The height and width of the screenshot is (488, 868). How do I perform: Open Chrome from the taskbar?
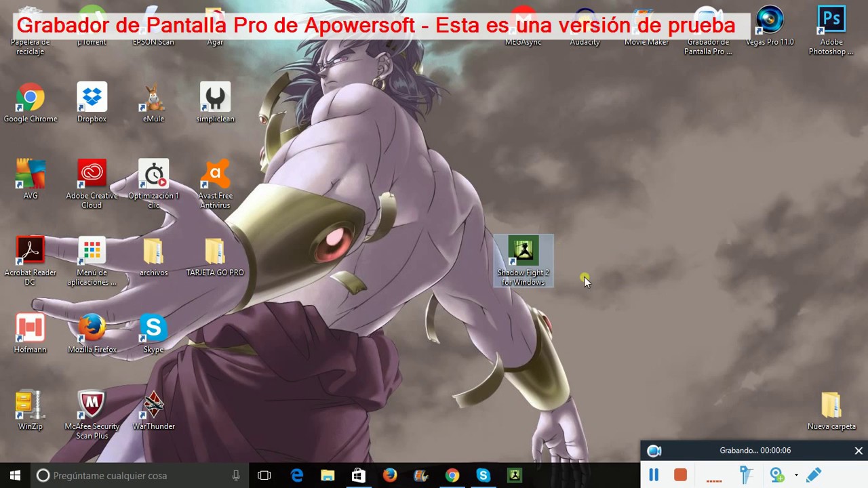pos(452,475)
